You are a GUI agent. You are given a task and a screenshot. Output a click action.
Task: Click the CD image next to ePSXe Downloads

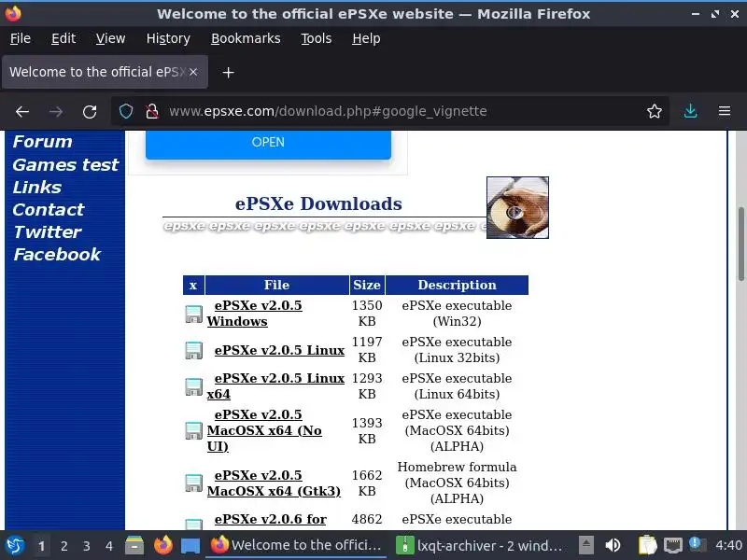pyautogui.click(x=517, y=207)
